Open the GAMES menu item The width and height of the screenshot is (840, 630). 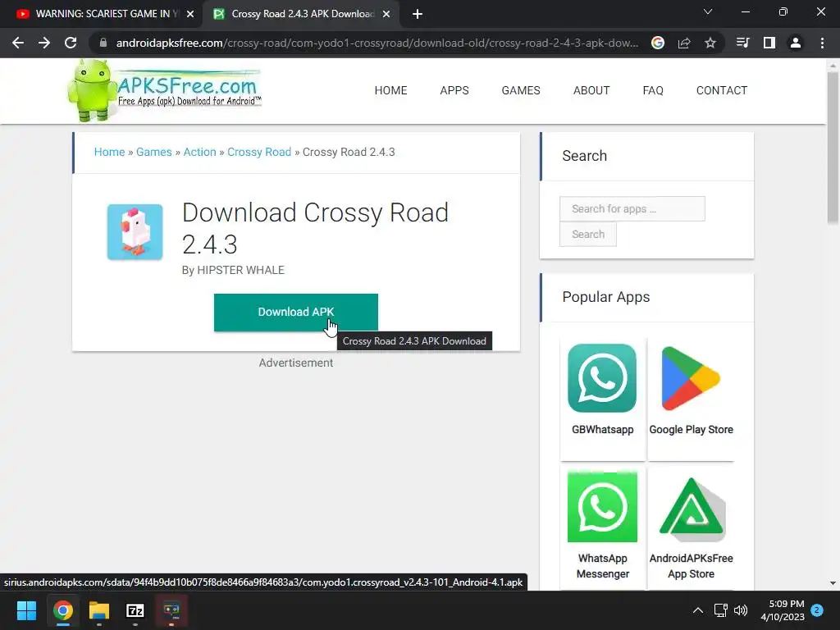(x=521, y=90)
